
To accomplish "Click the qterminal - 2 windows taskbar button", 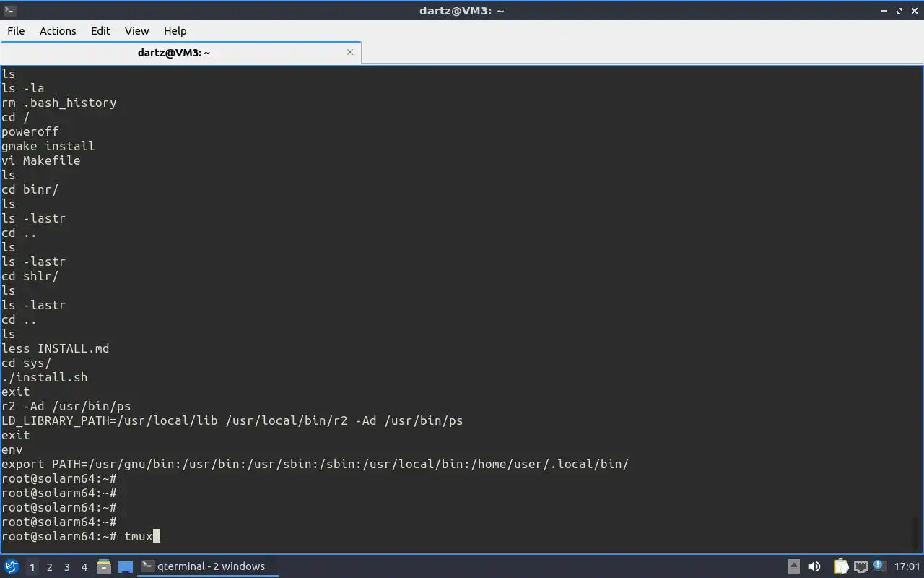I will (208, 566).
